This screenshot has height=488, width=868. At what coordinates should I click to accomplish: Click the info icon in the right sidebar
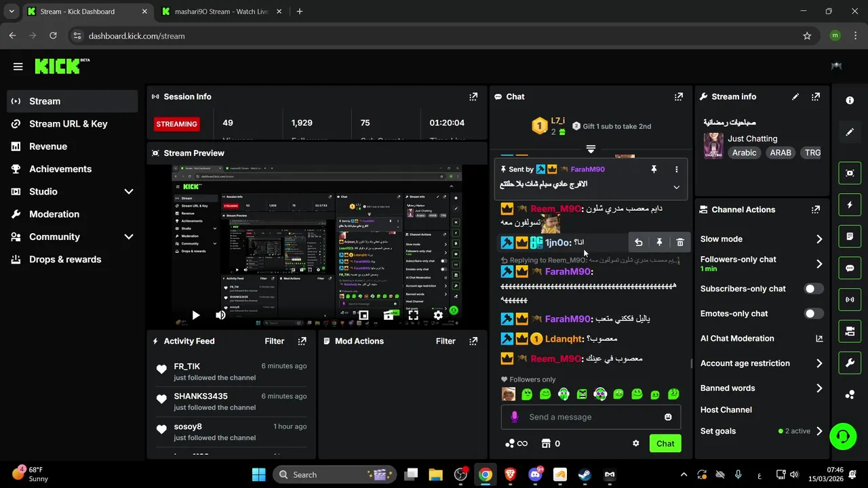(x=850, y=100)
